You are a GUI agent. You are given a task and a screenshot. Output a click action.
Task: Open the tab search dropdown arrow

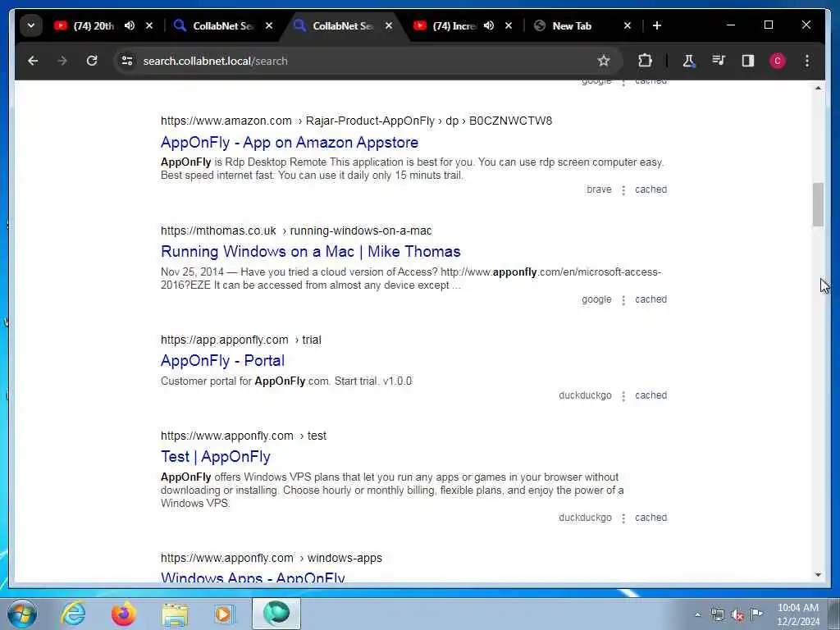[x=31, y=25]
